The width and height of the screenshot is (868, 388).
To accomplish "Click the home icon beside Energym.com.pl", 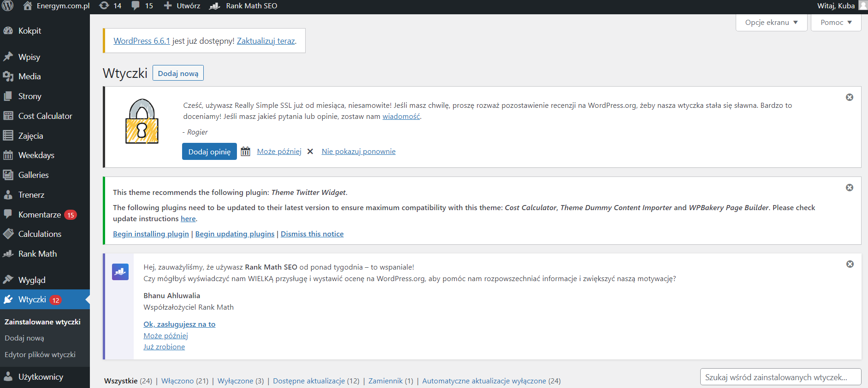I will coord(28,6).
